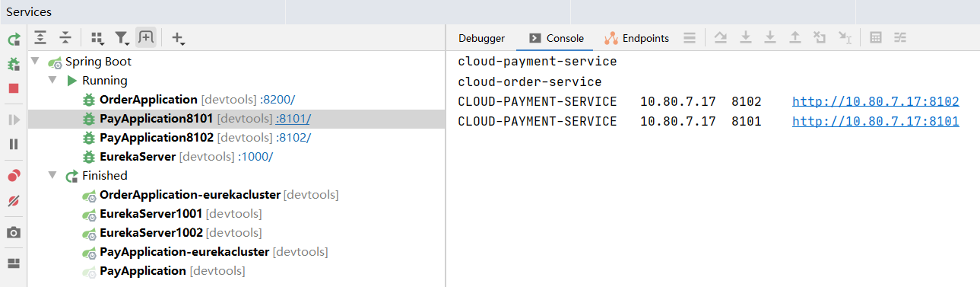Click the Finished group's rerun icon

tap(72, 176)
